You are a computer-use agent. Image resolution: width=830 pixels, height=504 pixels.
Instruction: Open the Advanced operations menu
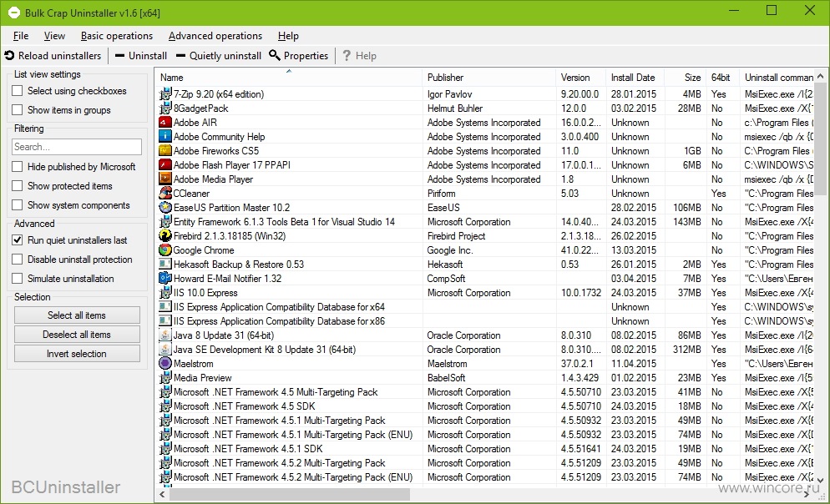coord(215,36)
